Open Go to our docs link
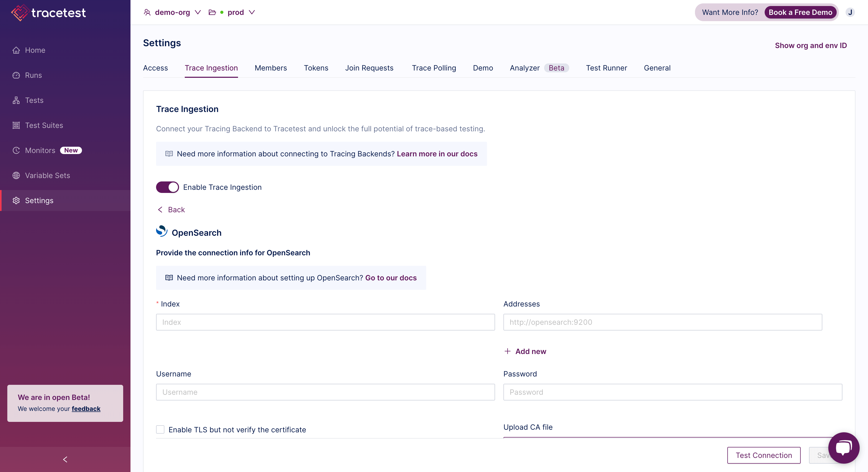 click(x=391, y=278)
